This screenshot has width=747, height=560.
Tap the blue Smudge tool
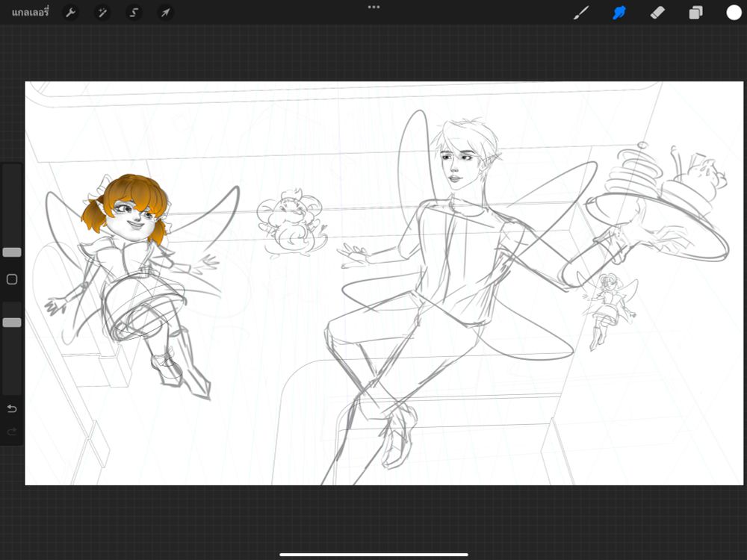coord(619,13)
